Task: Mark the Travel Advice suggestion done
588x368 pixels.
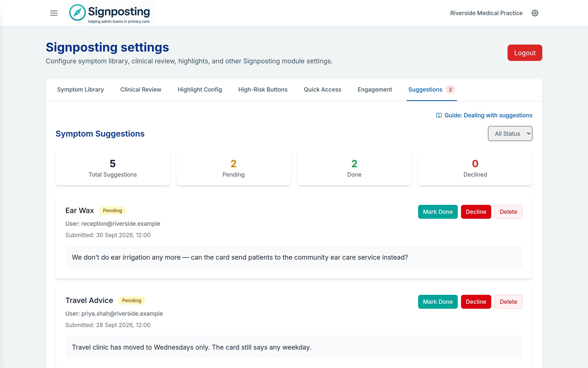Action: coord(438,302)
